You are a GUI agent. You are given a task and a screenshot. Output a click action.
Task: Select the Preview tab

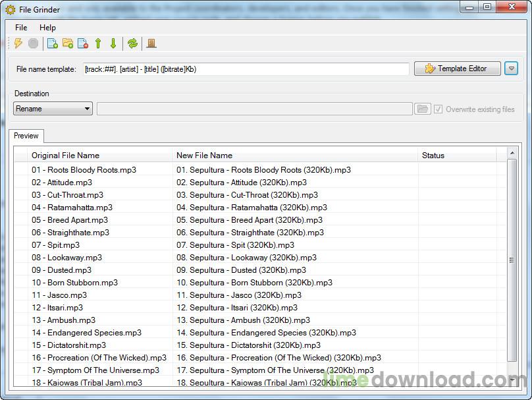[26, 136]
